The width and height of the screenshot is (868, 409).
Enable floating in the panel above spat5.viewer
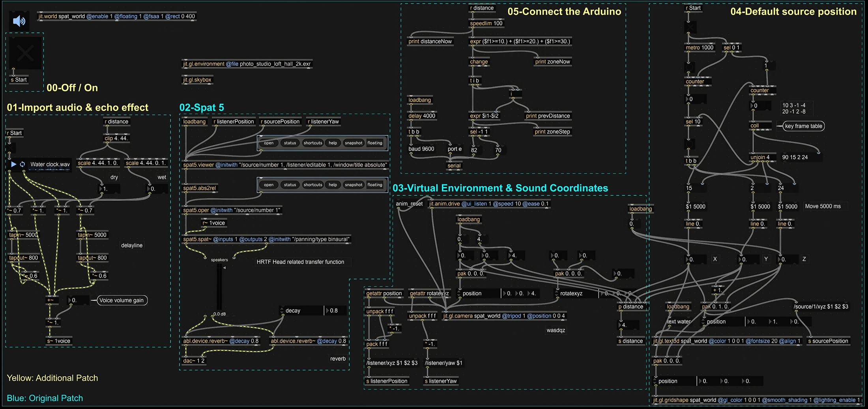374,143
